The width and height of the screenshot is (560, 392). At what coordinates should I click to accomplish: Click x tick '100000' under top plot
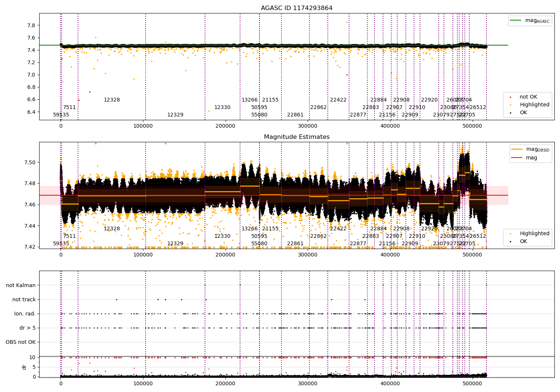point(143,126)
